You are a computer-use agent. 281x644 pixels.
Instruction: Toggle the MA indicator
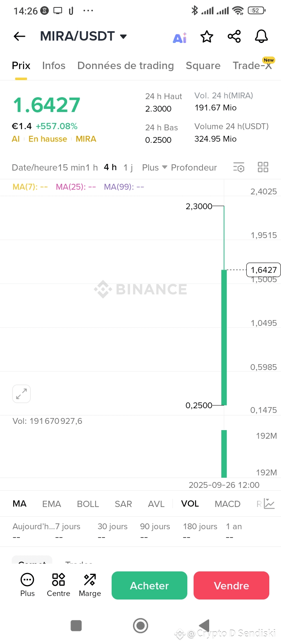coord(20,504)
